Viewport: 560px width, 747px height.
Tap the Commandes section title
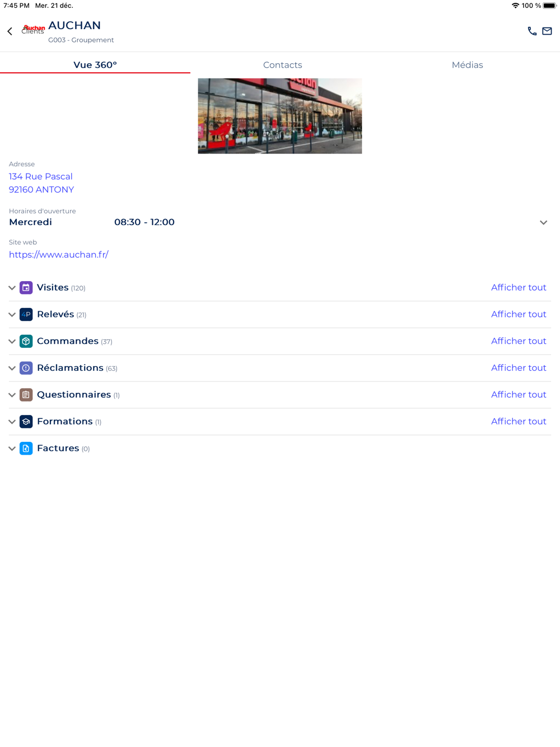pyautogui.click(x=68, y=341)
